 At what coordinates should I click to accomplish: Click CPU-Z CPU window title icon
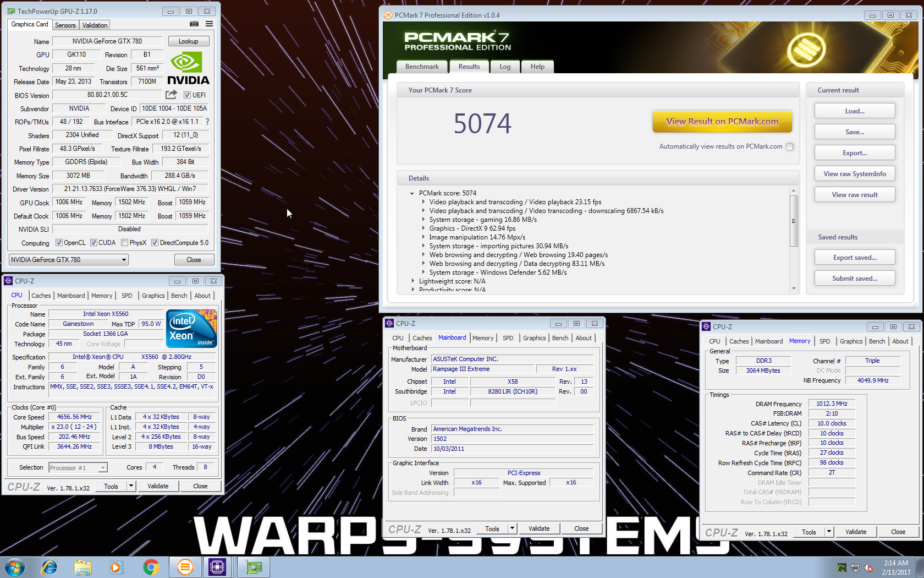[x=8, y=281]
